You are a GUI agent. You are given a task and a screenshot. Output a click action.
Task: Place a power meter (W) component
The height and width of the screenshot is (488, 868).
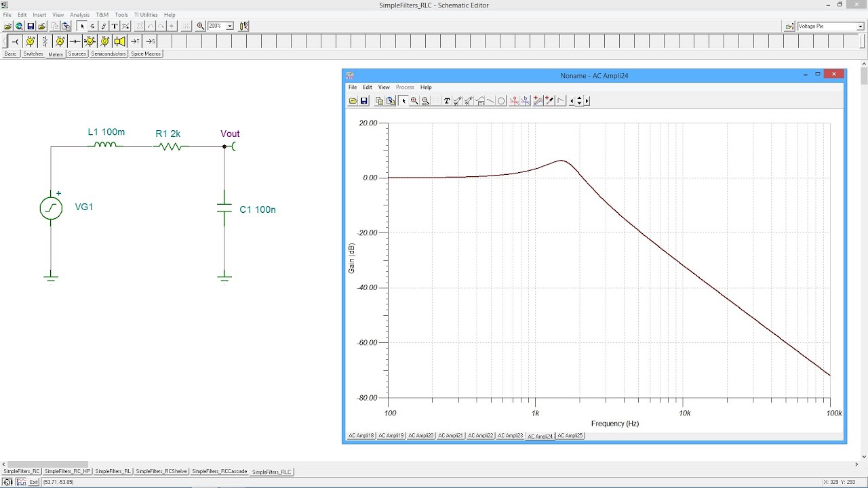point(90,41)
